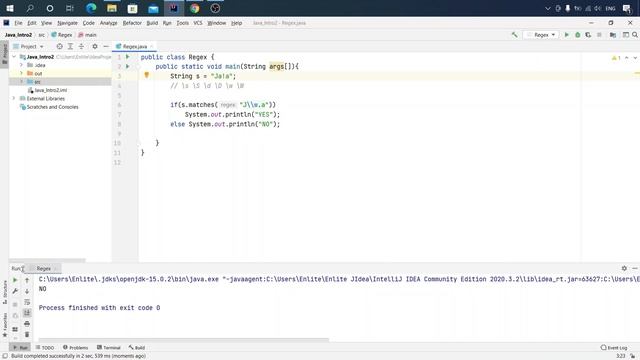640x360 pixels.
Task: Open the Problems tool window button
Action: [x=76, y=347]
